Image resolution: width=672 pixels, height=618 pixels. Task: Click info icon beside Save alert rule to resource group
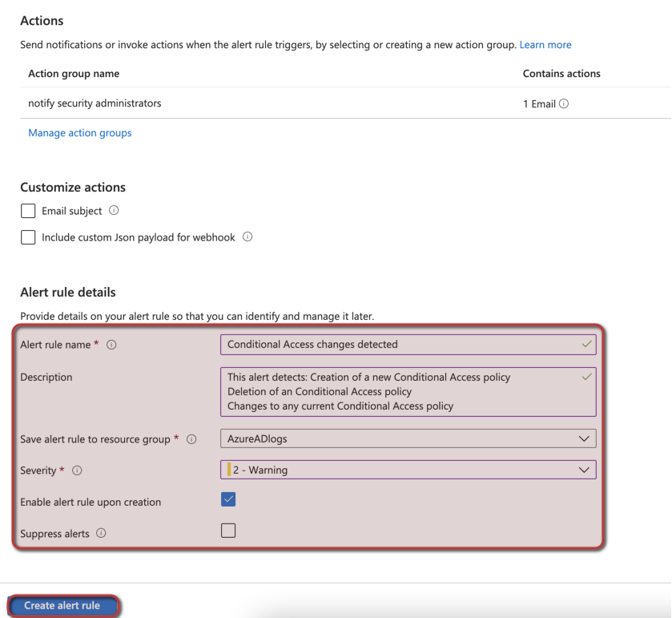(191, 439)
